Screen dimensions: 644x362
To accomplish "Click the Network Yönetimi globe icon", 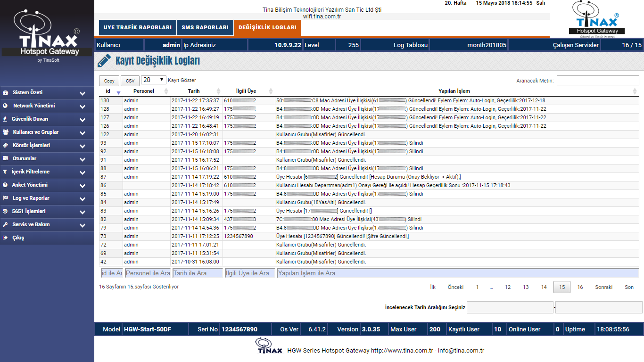I will tap(5, 106).
